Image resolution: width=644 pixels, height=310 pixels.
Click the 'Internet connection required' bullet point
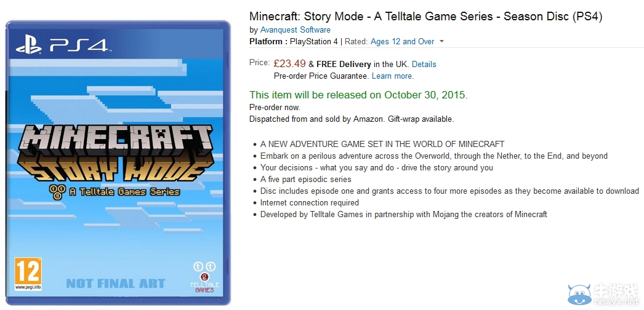tap(309, 202)
